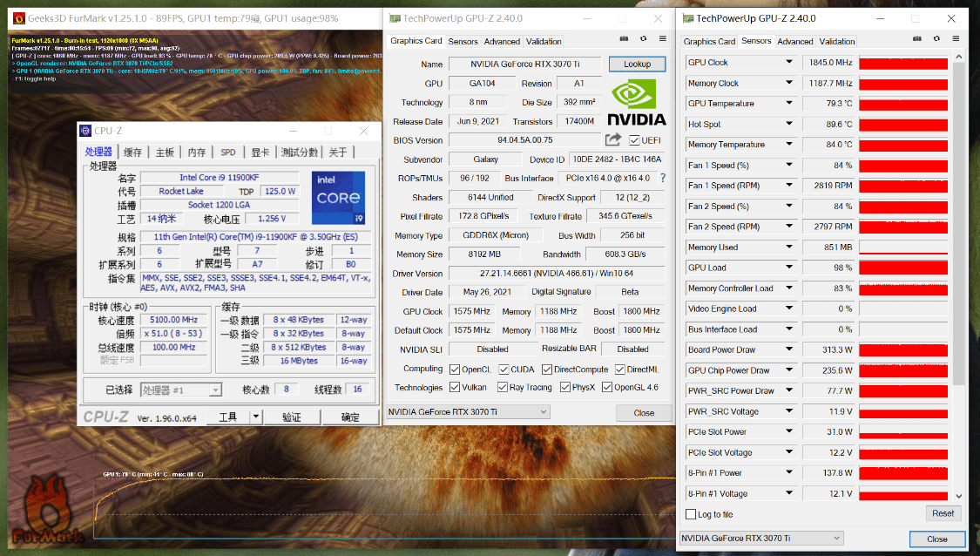This screenshot has width=980, height=556.
Task: Click the 工具 button in CPU-Z
Action: pyautogui.click(x=228, y=417)
